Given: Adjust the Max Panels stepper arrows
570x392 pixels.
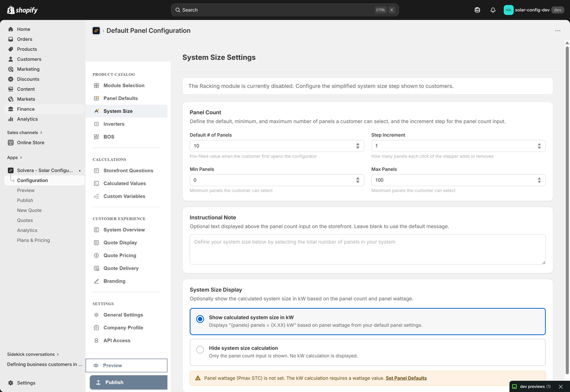Looking at the screenshot, I should point(539,180).
